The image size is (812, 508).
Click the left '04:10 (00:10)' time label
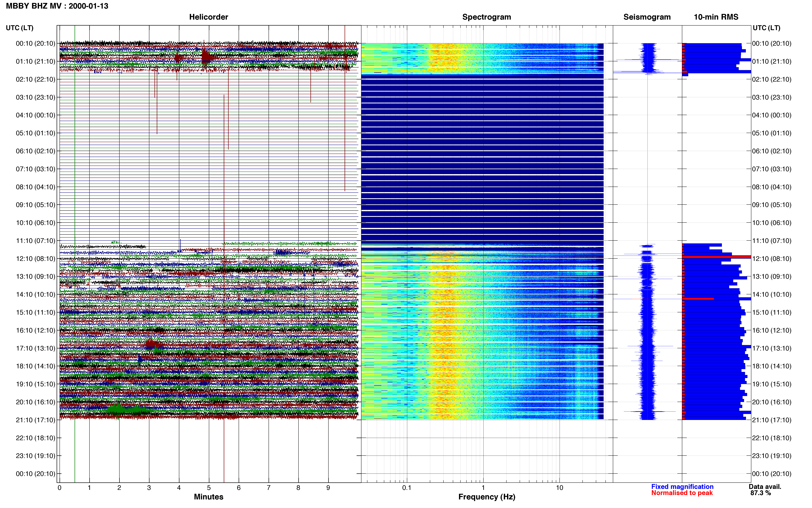(x=36, y=115)
